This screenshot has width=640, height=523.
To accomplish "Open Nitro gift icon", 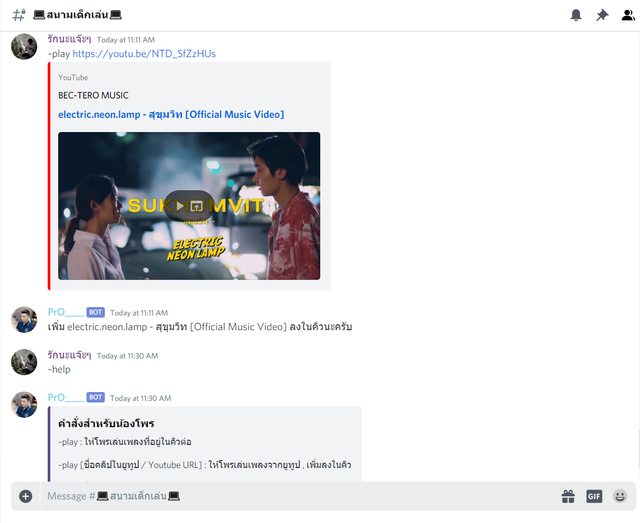I will point(568,496).
